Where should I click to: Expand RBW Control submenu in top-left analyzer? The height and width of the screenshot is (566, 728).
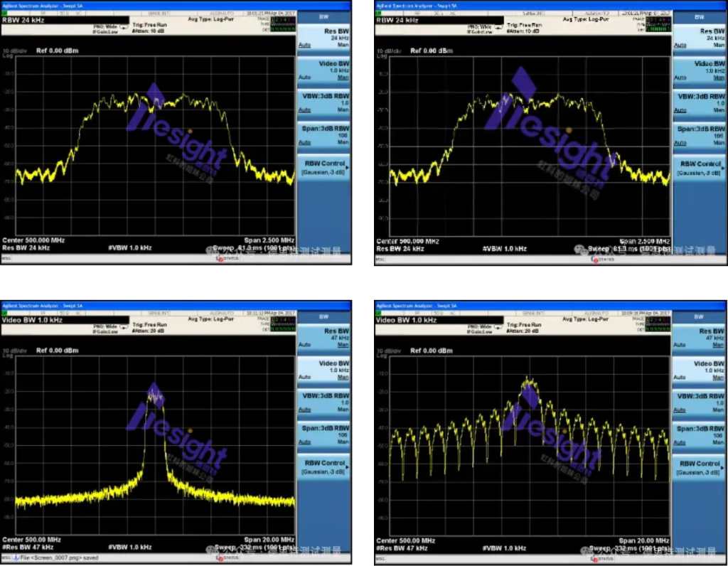[x=323, y=166]
